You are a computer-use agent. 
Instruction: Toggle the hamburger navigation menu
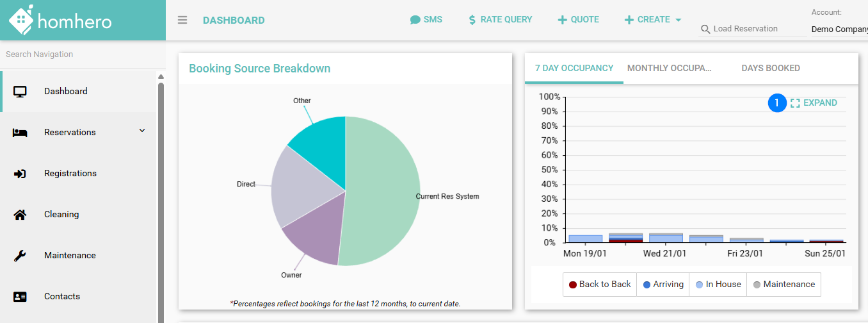(182, 20)
